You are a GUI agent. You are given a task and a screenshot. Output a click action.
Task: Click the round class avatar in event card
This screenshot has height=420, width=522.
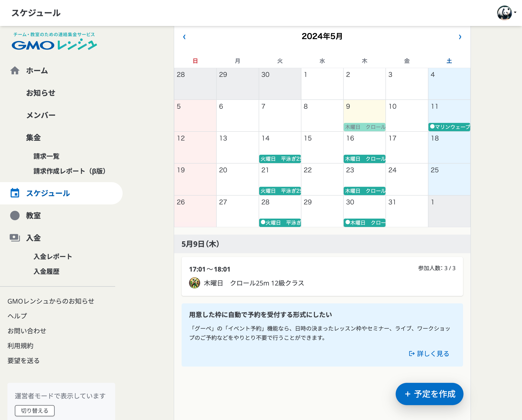(194, 283)
